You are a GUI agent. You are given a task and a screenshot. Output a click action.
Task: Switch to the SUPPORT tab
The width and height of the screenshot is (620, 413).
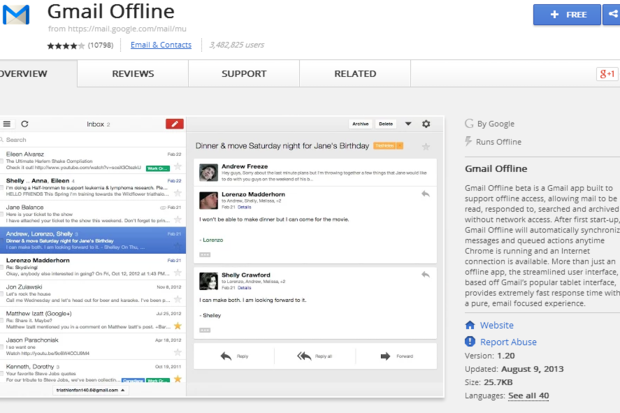pos(244,74)
